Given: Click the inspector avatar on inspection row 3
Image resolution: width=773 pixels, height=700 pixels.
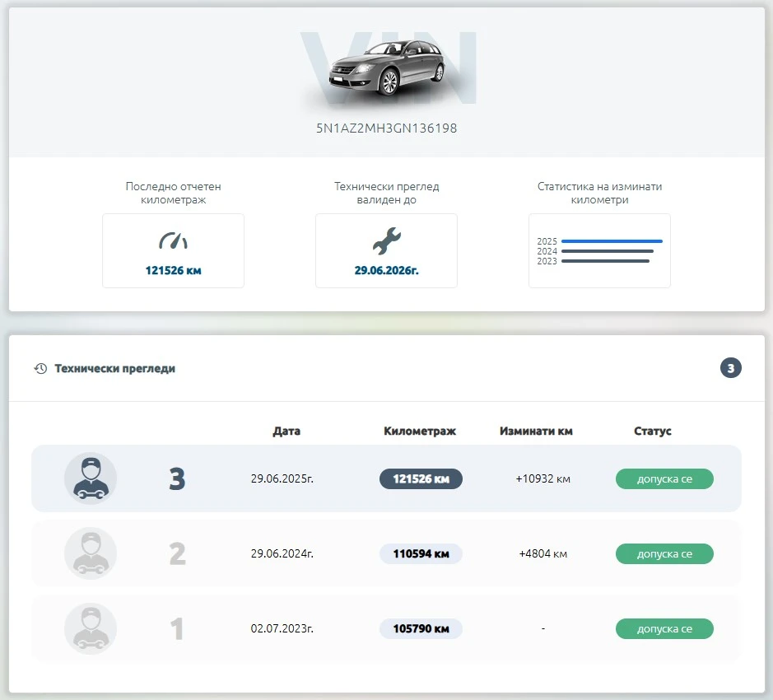Looking at the screenshot, I should pos(91,478).
